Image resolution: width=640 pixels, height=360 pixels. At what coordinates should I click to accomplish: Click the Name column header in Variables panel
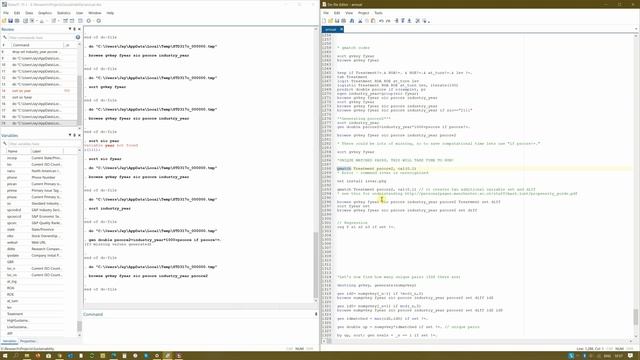pos(18,151)
